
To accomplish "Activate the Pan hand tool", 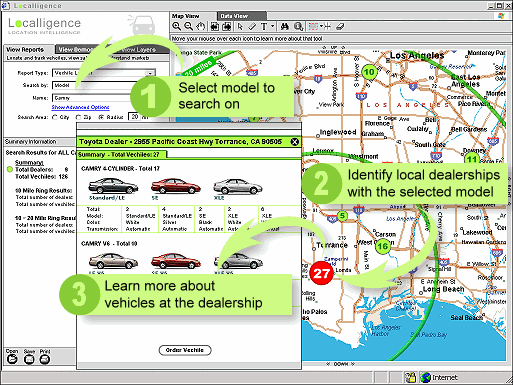I will coord(200,26).
